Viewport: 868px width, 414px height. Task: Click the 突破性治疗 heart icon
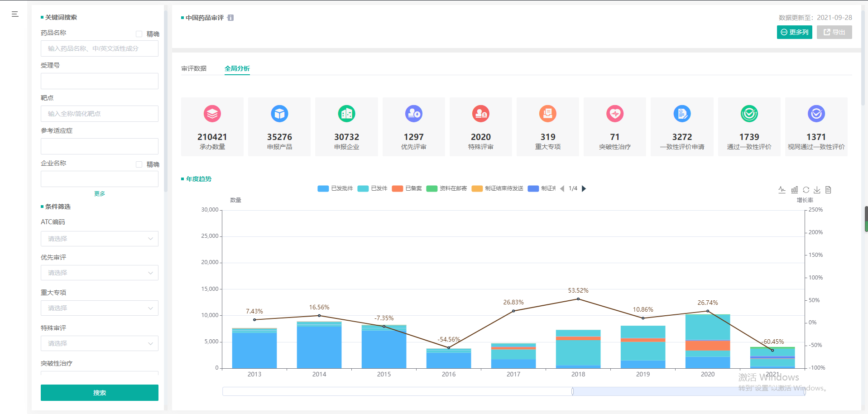click(x=615, y=114)
